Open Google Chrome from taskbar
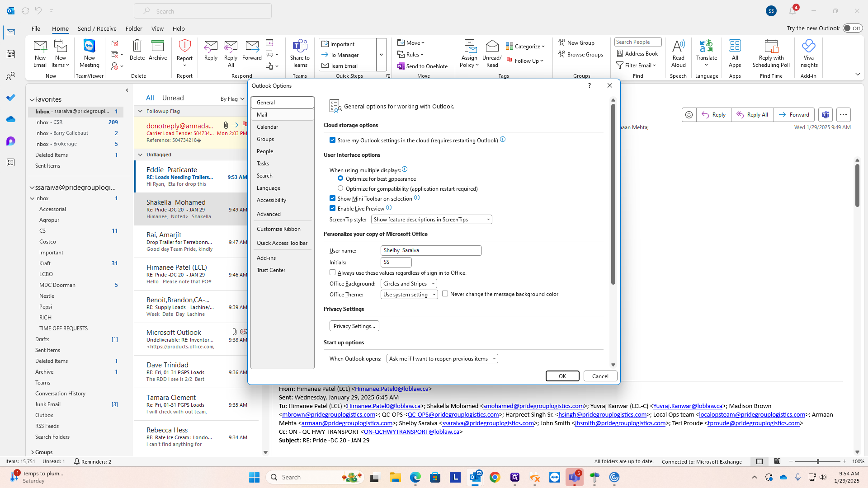The height and width of the screenshot is (488, 868). (x=495, y=477)
